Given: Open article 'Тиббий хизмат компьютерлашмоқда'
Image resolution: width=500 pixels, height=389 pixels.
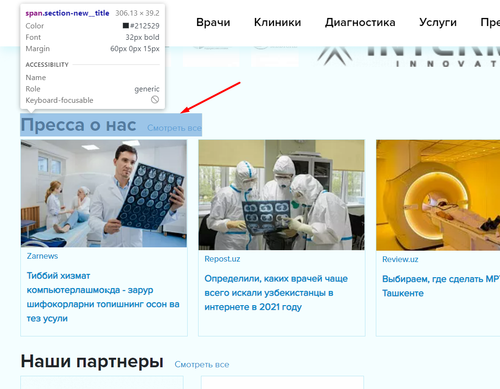Looking at the screenshot, I should point(103,297).
